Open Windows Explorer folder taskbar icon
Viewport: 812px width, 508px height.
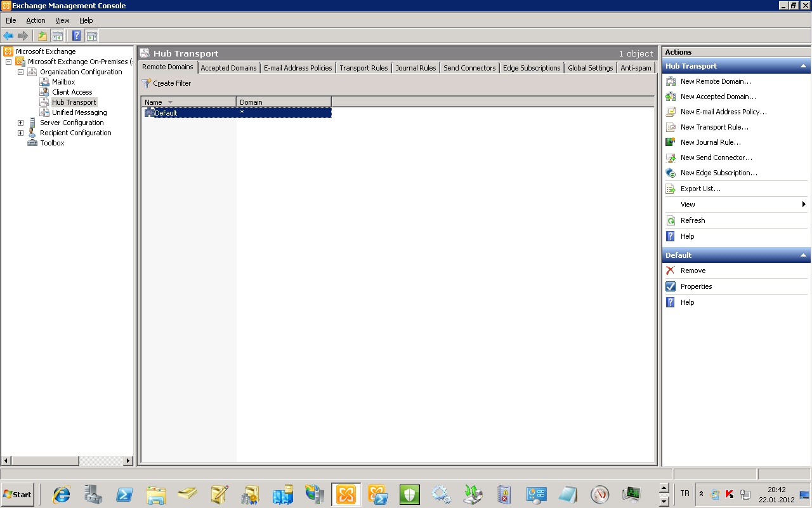pyautogui.click(x=156, y=494)
